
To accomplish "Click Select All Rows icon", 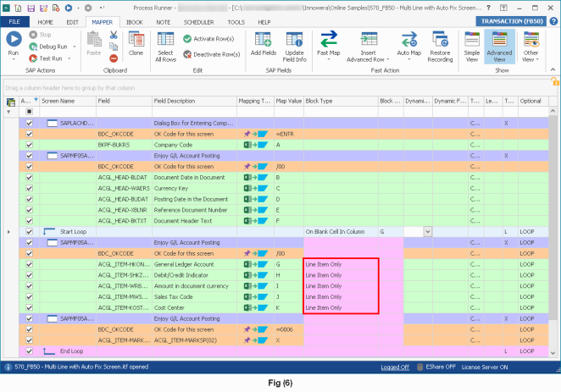I will pos(165,39).
